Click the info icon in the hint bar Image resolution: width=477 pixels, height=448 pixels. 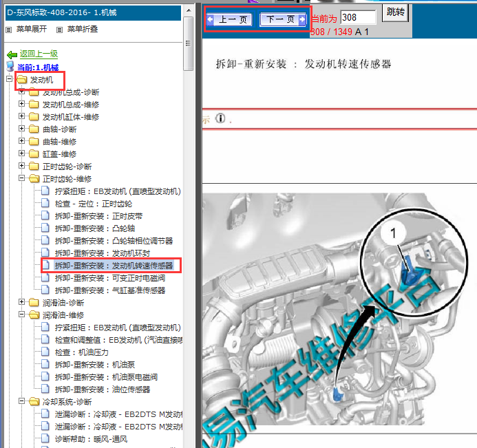click(x=220, y=118)
